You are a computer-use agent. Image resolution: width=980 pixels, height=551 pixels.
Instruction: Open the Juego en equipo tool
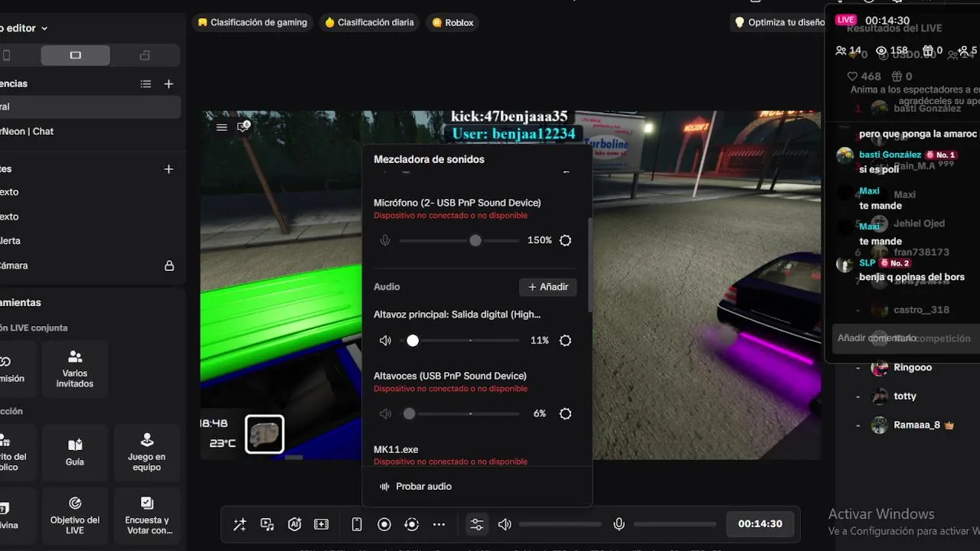point(147,452)
